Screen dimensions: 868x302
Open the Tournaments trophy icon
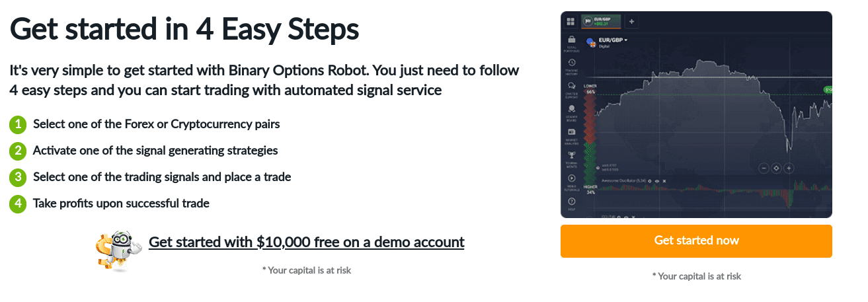(571, 155)
